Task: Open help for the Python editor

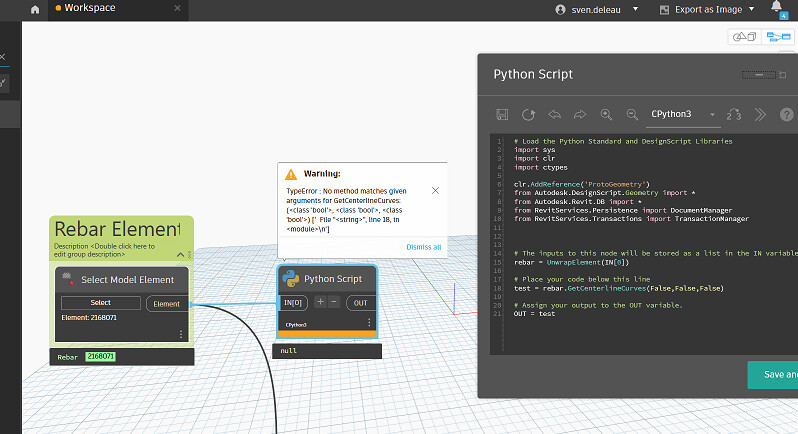Action: click(786, 114)
